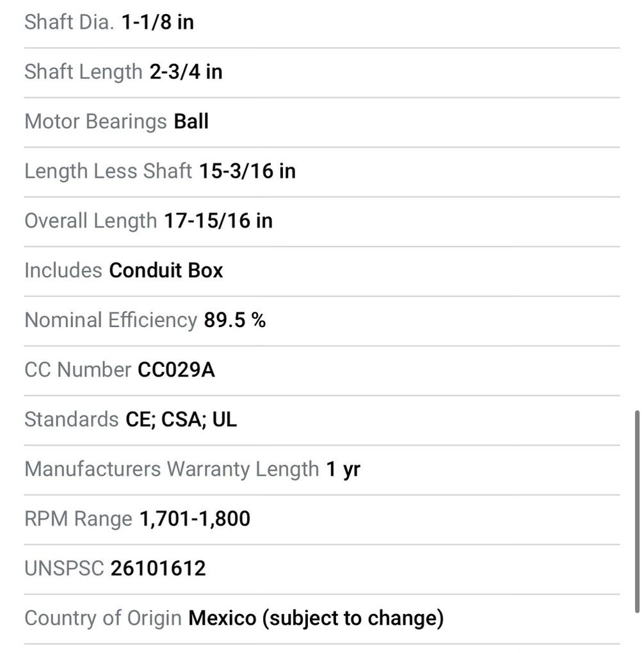Select the 1-1/8 in shaft diameter value

point(157,22)
